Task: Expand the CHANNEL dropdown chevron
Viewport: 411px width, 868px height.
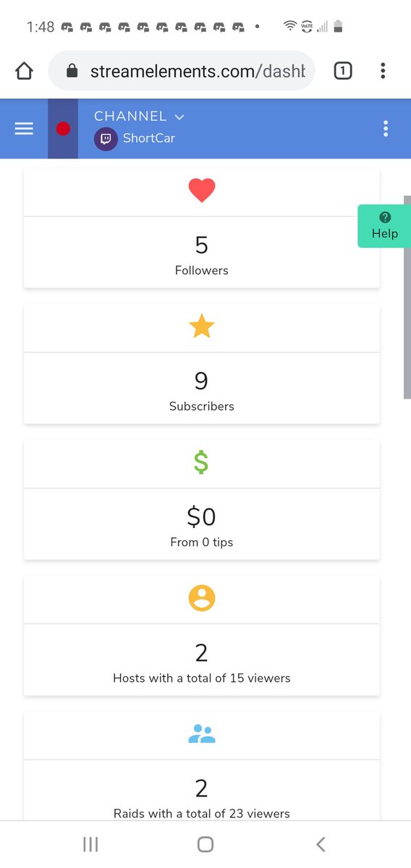Action: click(179, 116)
